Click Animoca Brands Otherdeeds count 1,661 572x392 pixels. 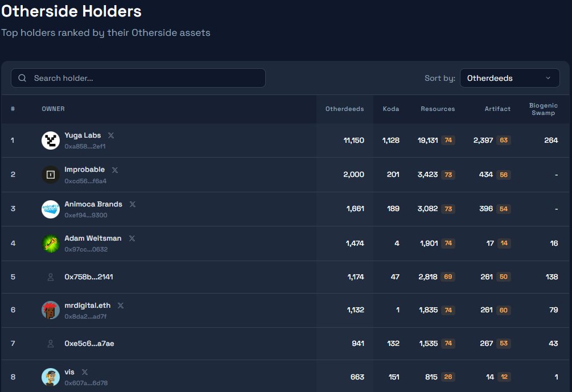click(355, 209)
